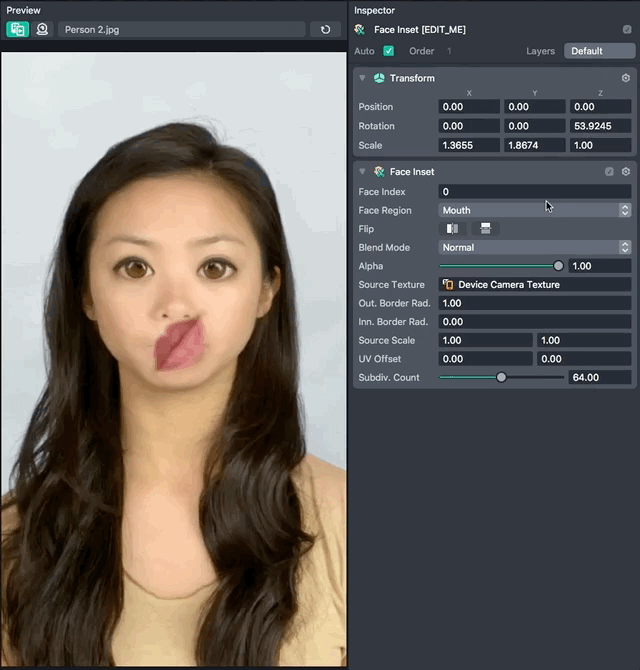Click the webcam preview source icon

42,29
